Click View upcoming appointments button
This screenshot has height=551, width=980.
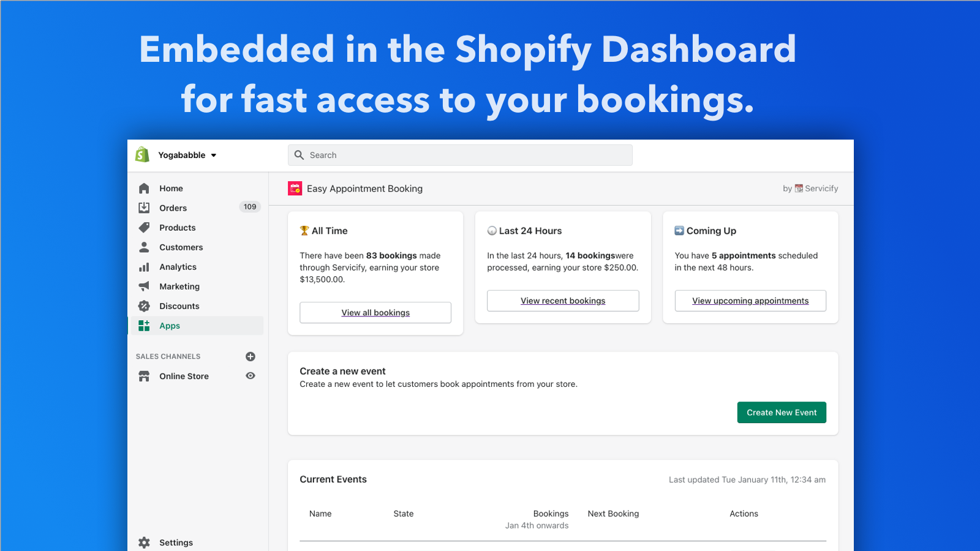pyautogui.click(x=750, y=301)
